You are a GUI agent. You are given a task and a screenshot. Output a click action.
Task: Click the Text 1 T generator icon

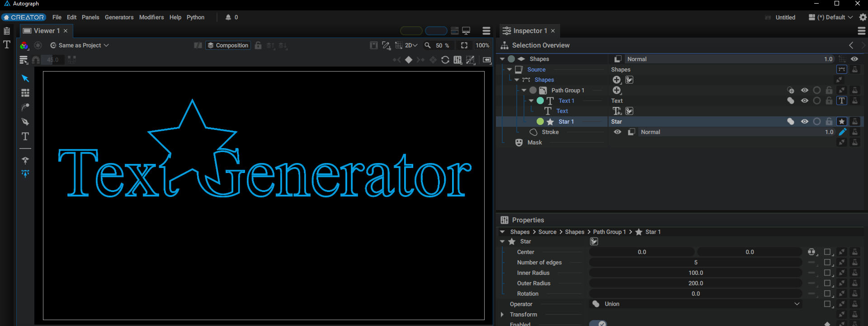coord(842,101)
